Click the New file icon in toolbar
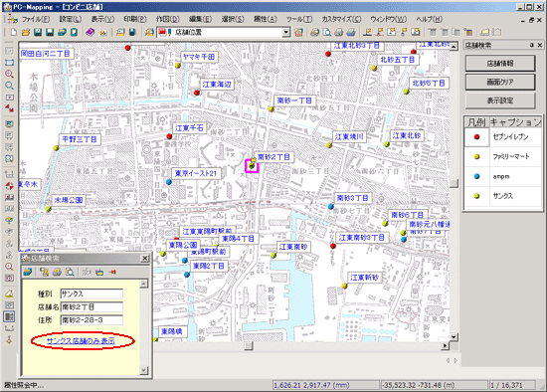Screen dimensions: 547x392 click(x=14, y=33)
